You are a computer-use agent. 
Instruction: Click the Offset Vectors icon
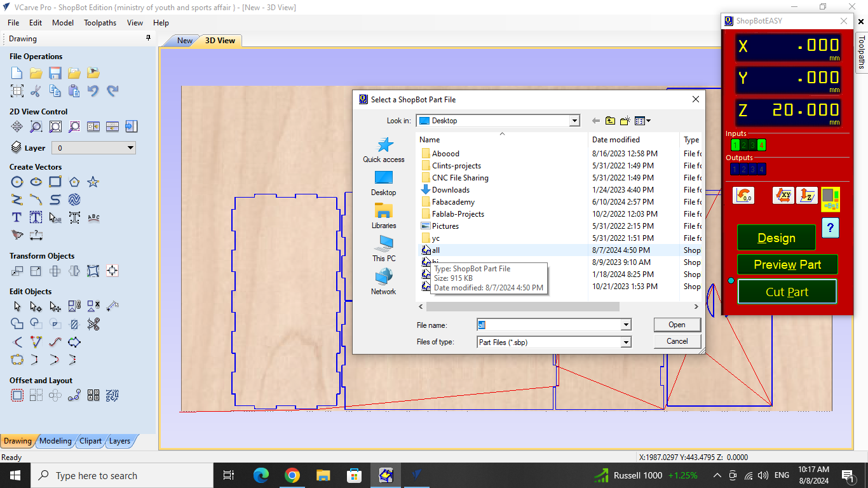(x=17, y=395)
